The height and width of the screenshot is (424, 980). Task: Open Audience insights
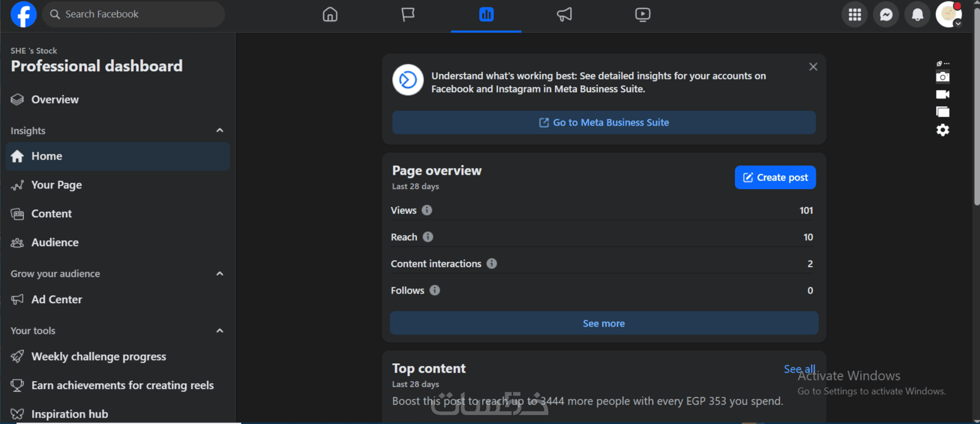point(118,242)
